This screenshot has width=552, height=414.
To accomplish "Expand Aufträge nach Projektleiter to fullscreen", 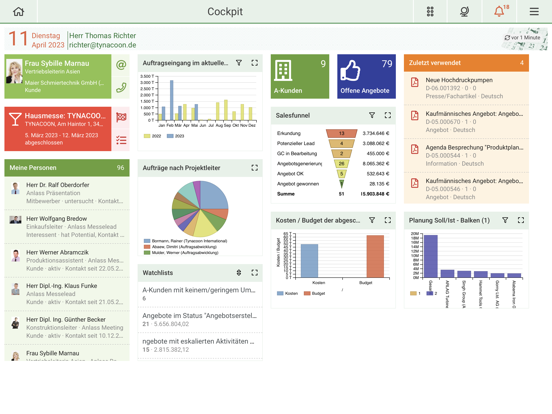I will coord(255,168).
